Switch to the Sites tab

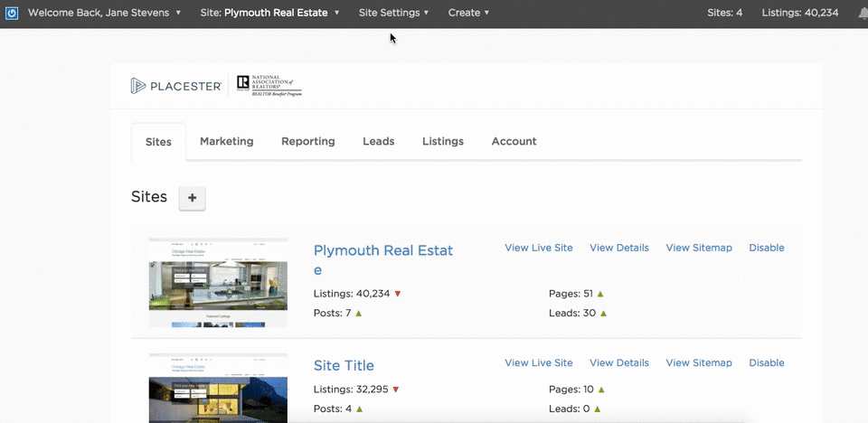(x=158, y=142)
